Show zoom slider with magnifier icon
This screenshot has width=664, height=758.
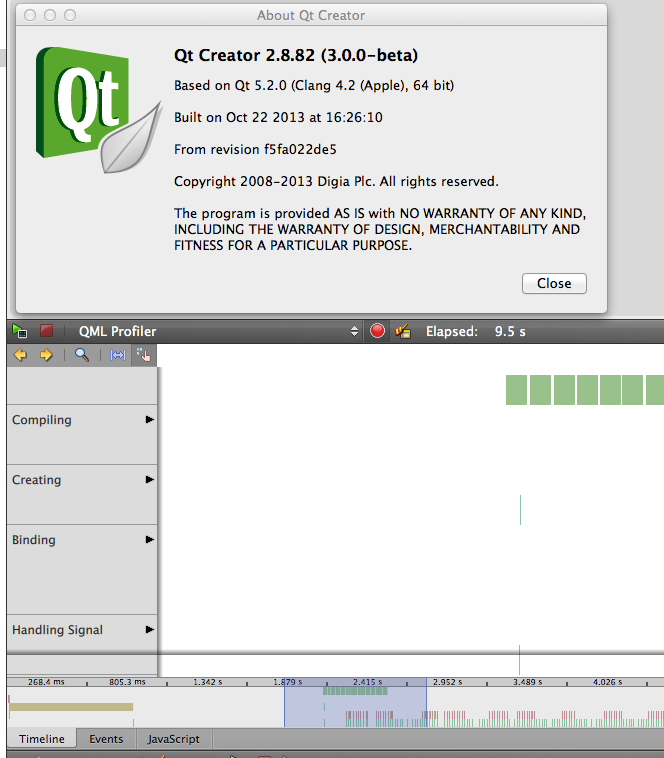click(x=82, y=355)
